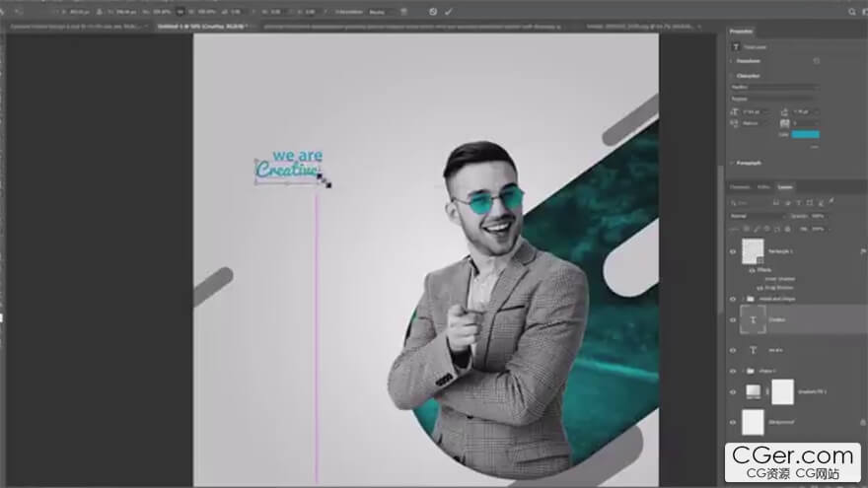Image resolution: width=868 pixels, height=488 pixels.
Task: Click the Properties panel tab
Action: 741,32
